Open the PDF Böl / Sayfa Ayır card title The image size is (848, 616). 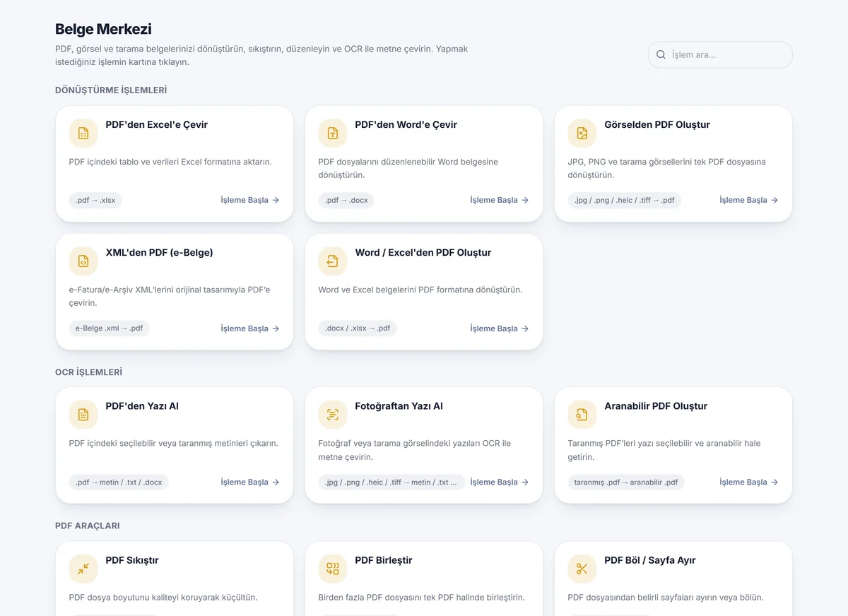point(650,560)
